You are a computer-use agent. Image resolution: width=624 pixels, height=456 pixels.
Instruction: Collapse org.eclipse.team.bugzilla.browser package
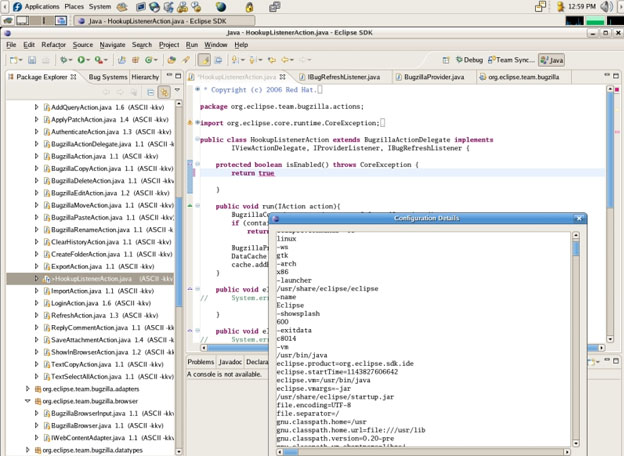[x=27, y=401]
